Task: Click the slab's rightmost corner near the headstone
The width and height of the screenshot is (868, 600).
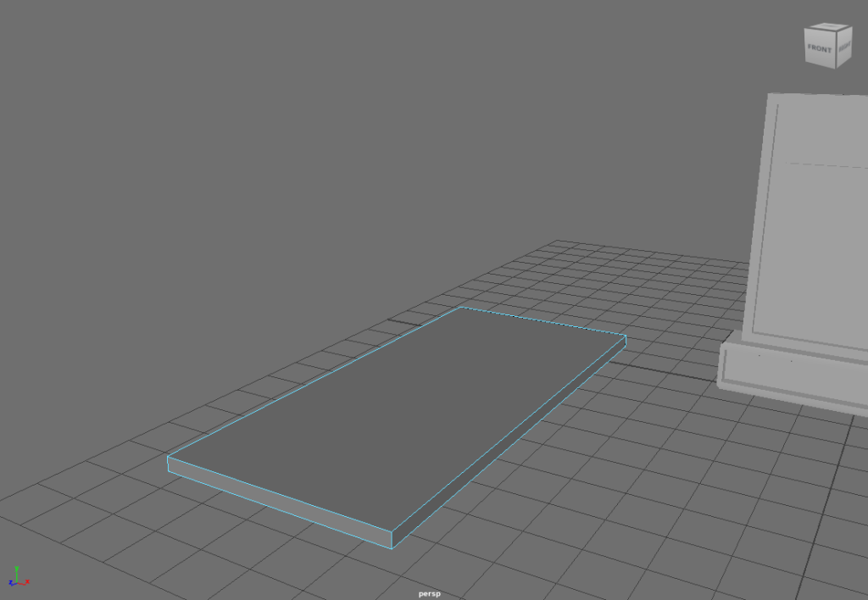Action: 626,336
